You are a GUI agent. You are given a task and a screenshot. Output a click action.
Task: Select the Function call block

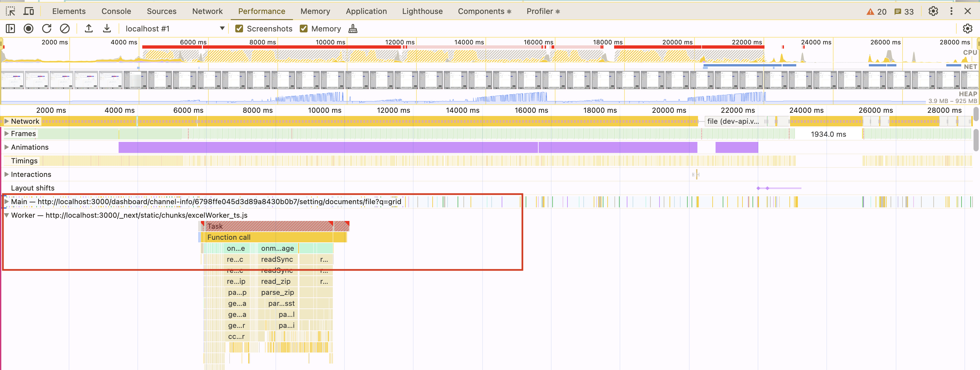[x=269, y=237]
